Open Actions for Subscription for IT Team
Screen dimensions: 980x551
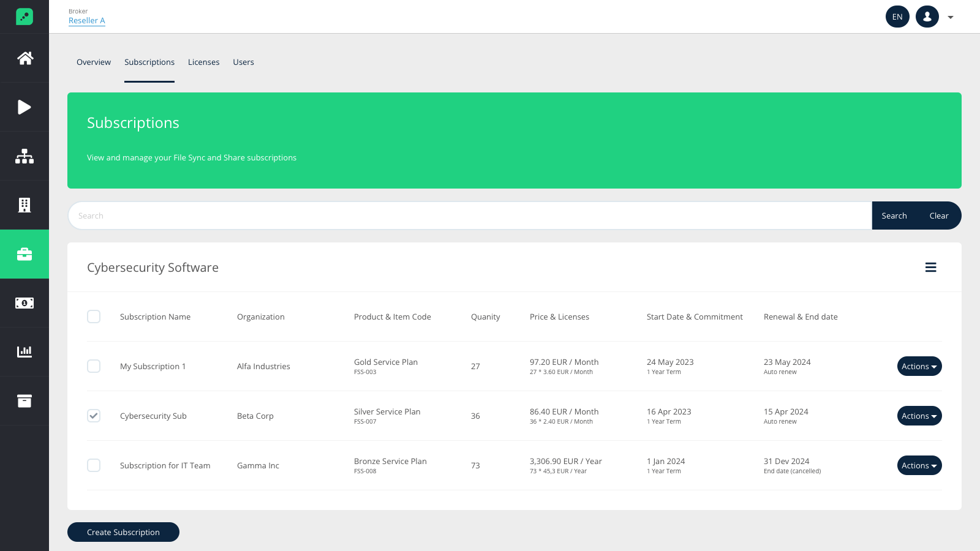(x=919, y=465)
